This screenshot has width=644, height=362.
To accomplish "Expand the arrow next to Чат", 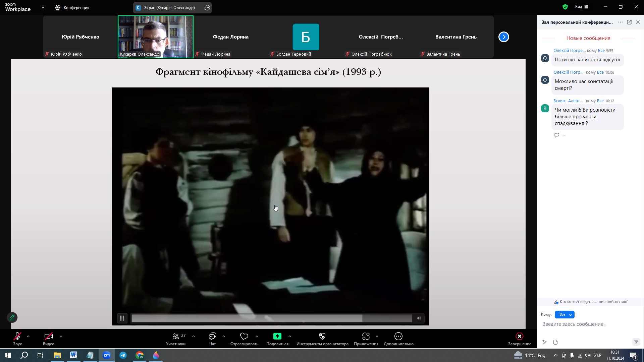I will 224,336.
